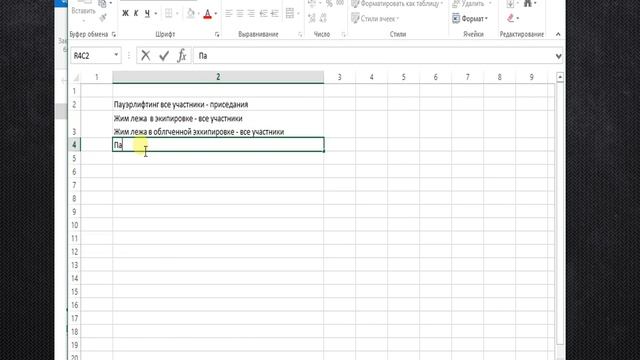Screen dimensions: 640x360
Task: Open Format as Table (Форматировать как таблицу)
Action: (397, 4)
